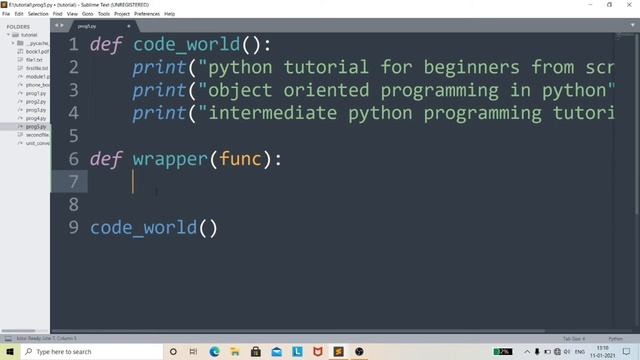Open the Find menu

pos(58,14)
